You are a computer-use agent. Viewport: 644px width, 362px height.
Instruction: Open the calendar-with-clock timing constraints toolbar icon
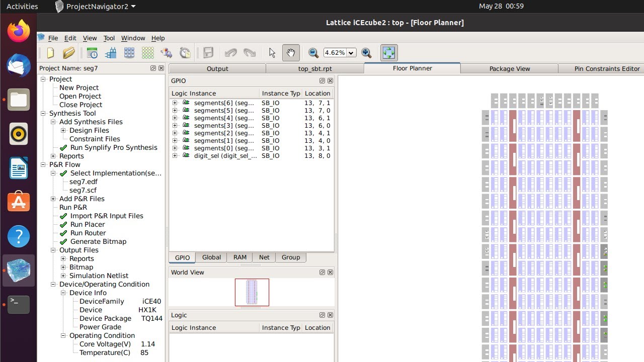tap(92, 53)
